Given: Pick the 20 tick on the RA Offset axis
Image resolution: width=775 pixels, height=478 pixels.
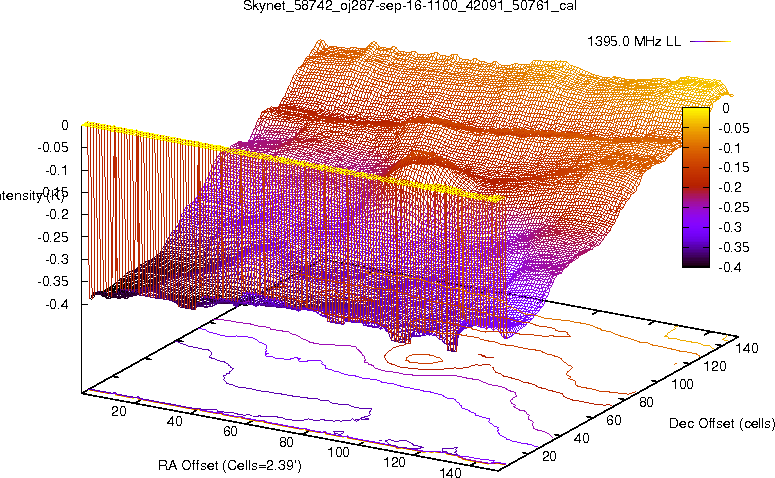Looking at the screenshot, I should tap(119, 411).
